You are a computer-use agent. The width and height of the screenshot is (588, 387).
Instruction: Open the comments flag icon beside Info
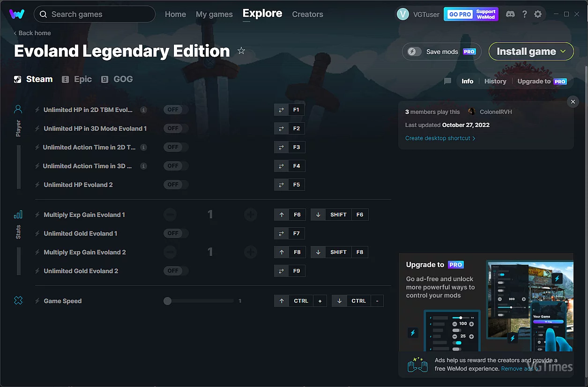point(447,81)
